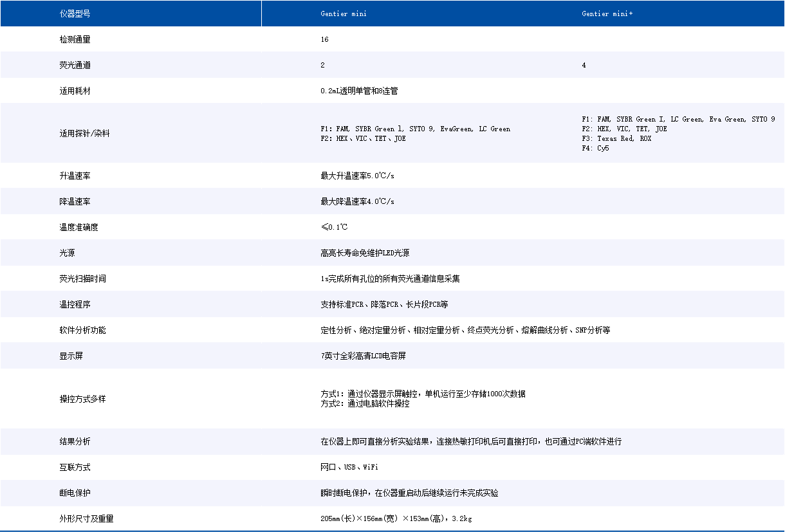
Task: Click the 仪器型号 header cell
Action: pos(75,14)
